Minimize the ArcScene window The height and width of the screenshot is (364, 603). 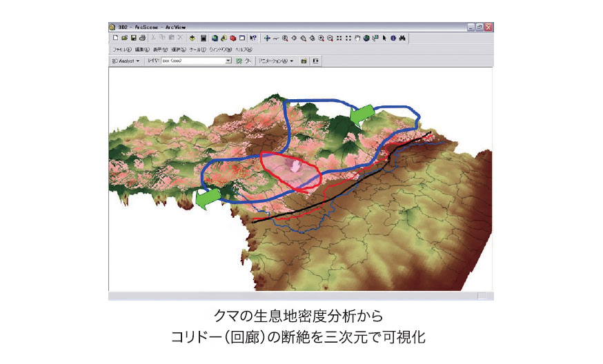(x=471, y=27)
